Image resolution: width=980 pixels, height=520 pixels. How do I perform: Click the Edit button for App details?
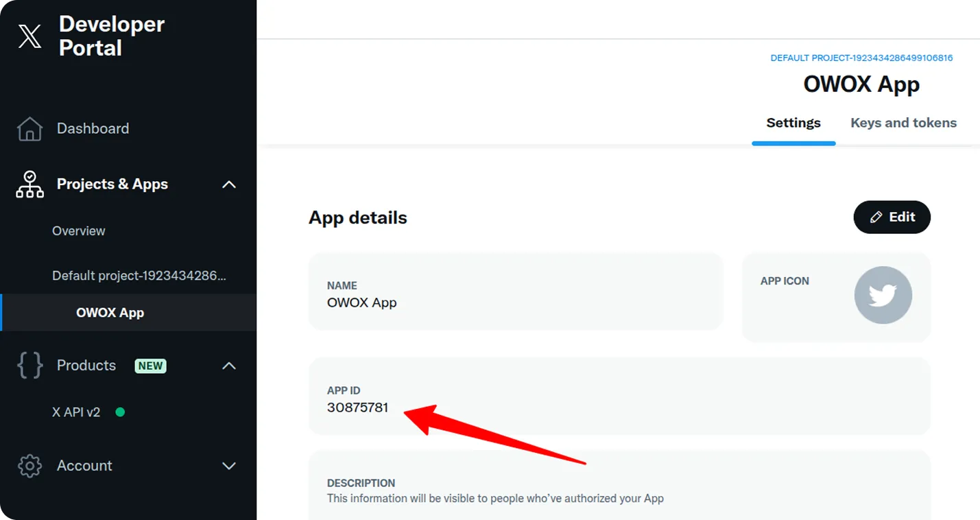892,217
